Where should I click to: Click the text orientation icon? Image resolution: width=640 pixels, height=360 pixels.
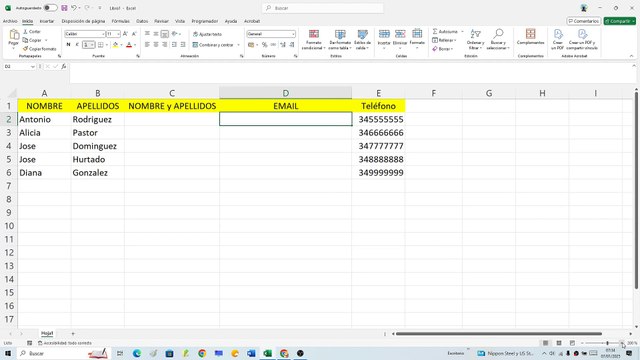tap(175, 34)
